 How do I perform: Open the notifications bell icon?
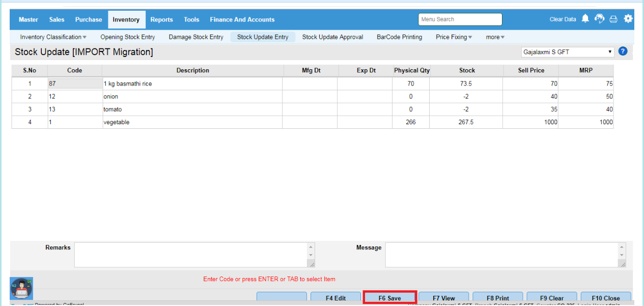585,19
